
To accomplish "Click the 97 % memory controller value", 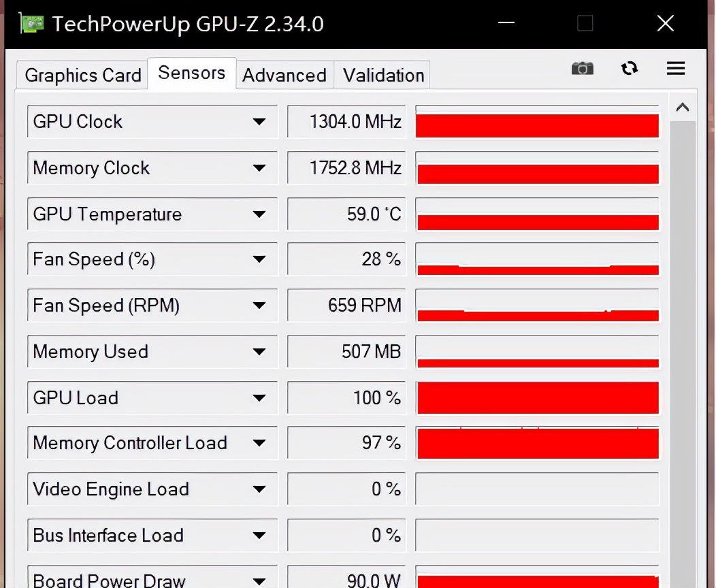I will click(x=346, y=443).
